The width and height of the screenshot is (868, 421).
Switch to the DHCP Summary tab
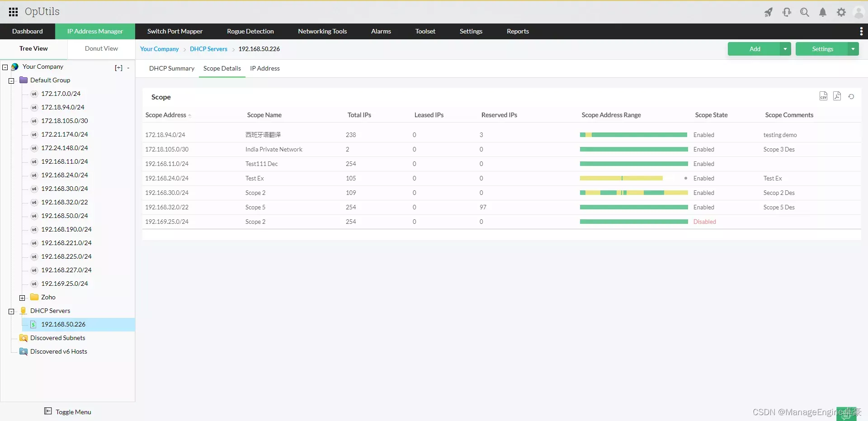click(172, 68)
